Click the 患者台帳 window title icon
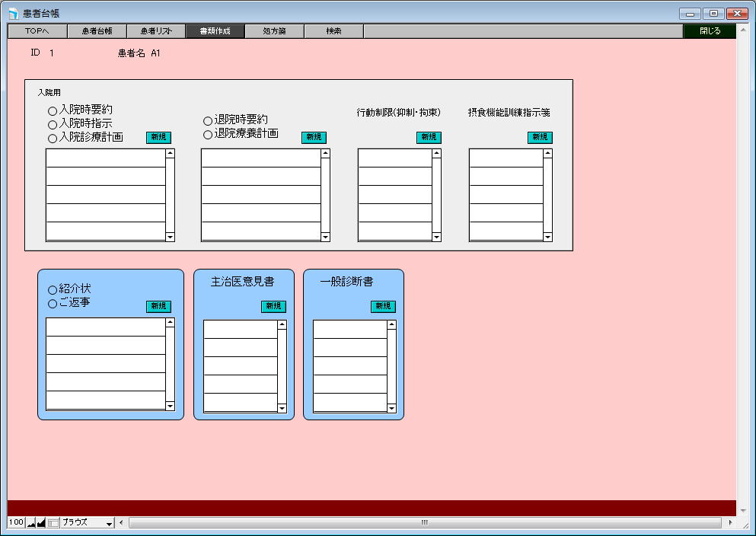 (14, 14)
